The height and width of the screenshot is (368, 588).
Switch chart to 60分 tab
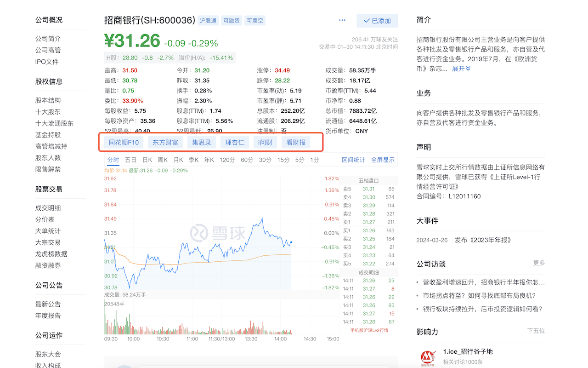(247, 160)
